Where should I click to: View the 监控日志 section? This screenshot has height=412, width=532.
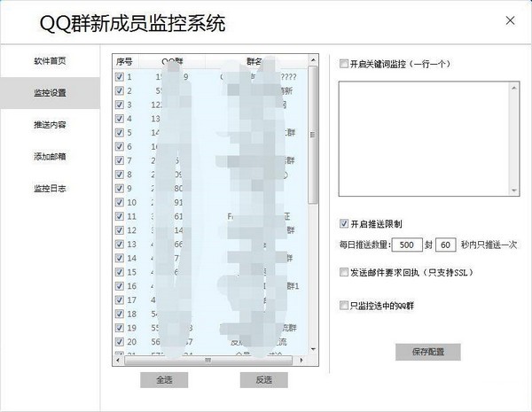[50, 189]
